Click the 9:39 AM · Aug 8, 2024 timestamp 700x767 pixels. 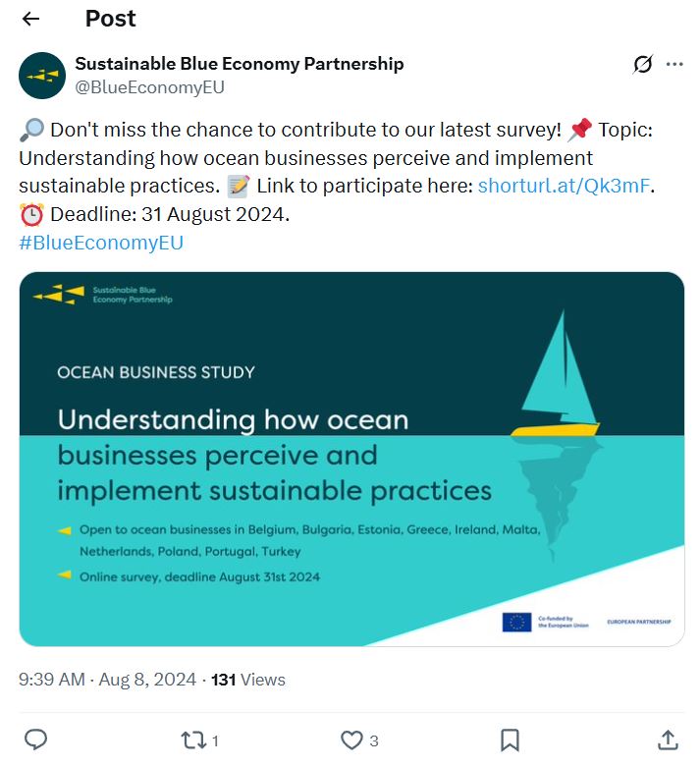(x=107, y=679)
